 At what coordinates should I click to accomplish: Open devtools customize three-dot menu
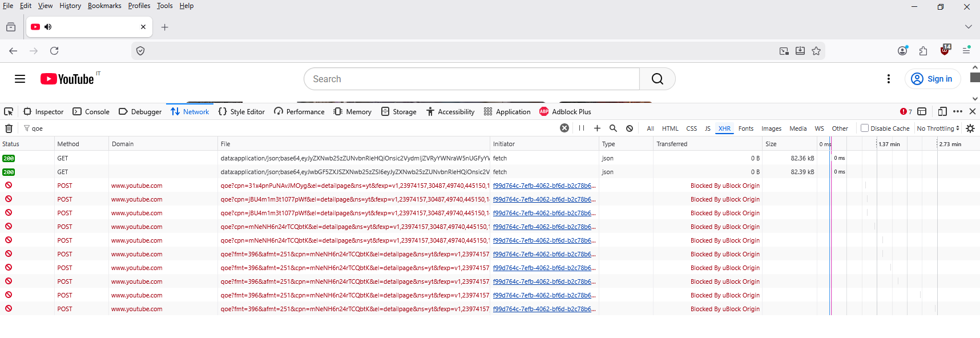point(958,112)
